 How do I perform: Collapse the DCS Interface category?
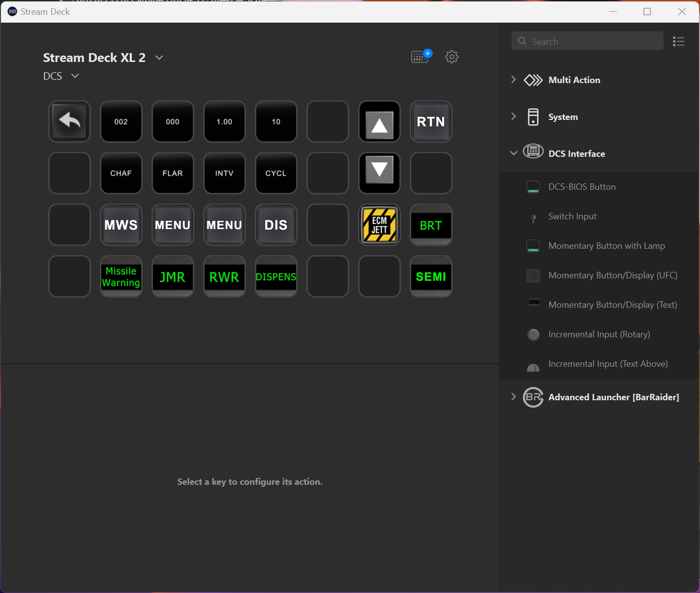(514, 153)
